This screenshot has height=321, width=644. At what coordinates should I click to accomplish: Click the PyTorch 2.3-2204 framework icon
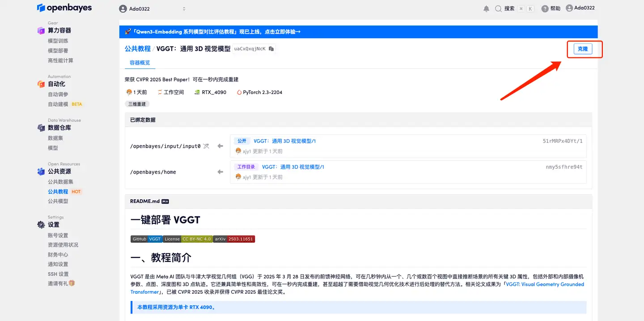point(239,92)
